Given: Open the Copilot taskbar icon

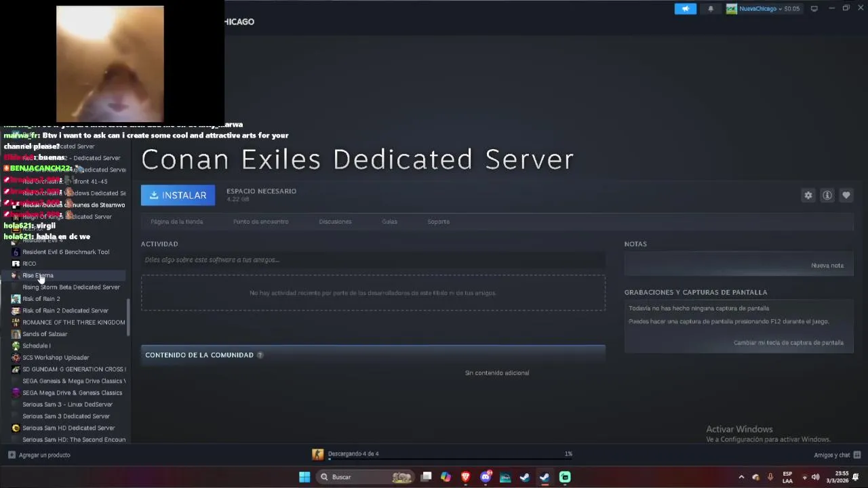Looking at the screenshot, I should coord(446,477).
